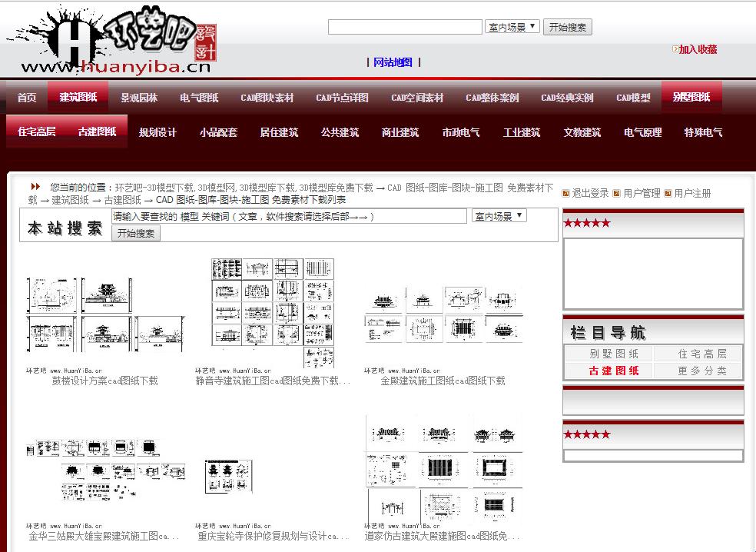756x552 pixels.
Task: Select 住宅高层 sub-navigation item
Action: pos(37,131)
